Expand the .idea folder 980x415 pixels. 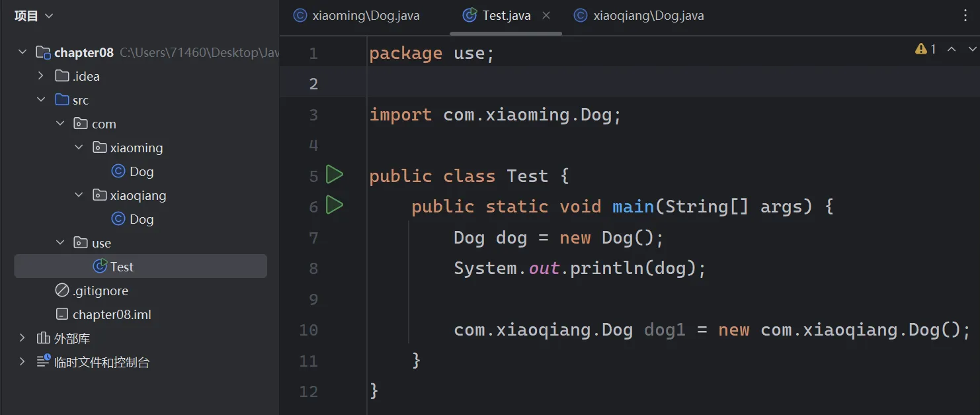pyautogui.click(x=41, y=76)
